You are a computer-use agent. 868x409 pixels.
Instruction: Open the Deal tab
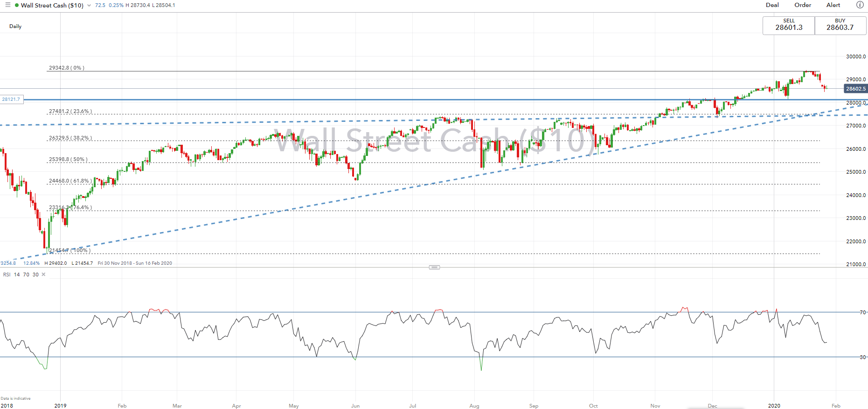(772, 5)
